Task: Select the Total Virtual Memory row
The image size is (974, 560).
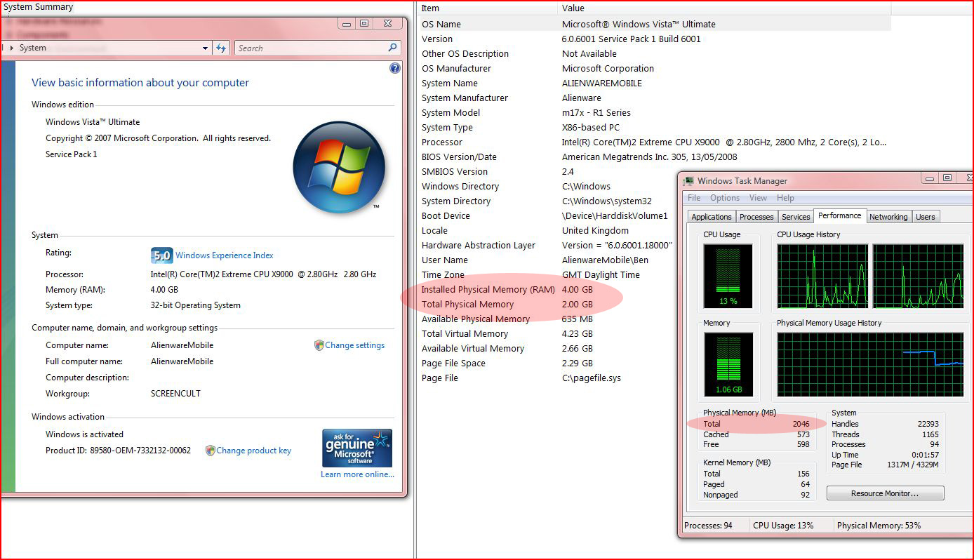Action: [548, 333]
